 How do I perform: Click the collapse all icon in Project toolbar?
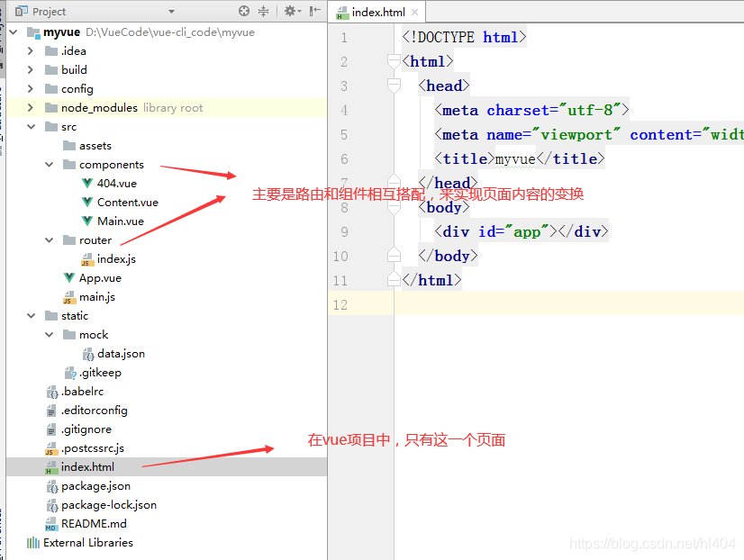click(263, 11)
